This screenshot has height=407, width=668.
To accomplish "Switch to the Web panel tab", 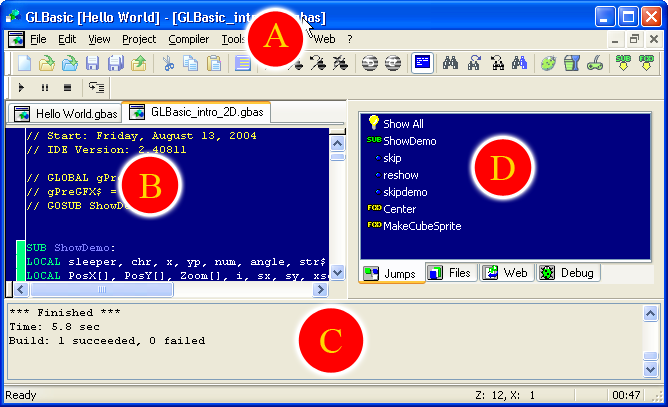I will tap(507, 273).
